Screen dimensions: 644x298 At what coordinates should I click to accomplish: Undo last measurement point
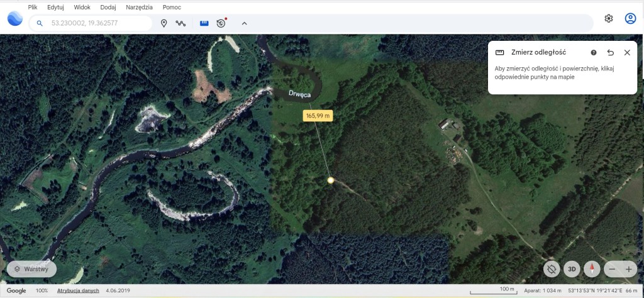pos(610,53)
